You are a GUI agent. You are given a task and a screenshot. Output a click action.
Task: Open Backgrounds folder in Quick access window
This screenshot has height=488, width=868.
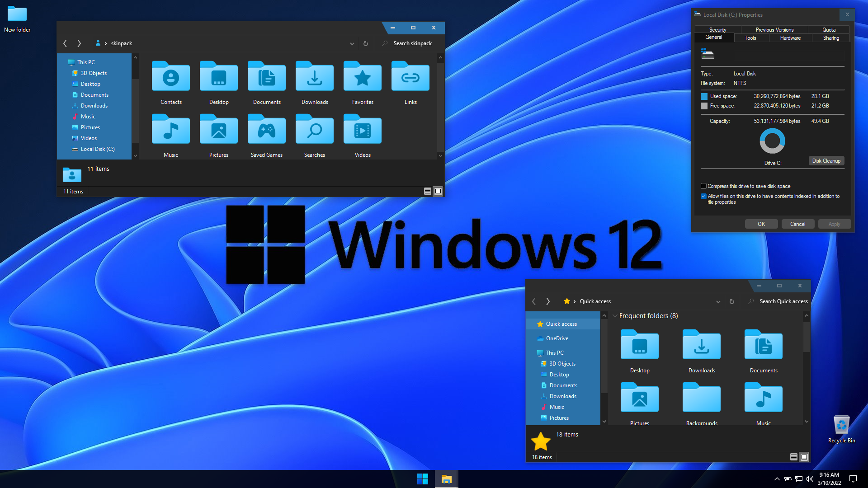[x=702, y=404]
